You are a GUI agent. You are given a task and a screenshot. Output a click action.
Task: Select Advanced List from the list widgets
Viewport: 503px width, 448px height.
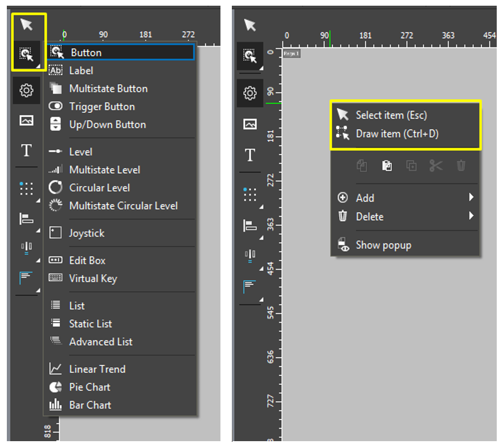click(101, 342)
